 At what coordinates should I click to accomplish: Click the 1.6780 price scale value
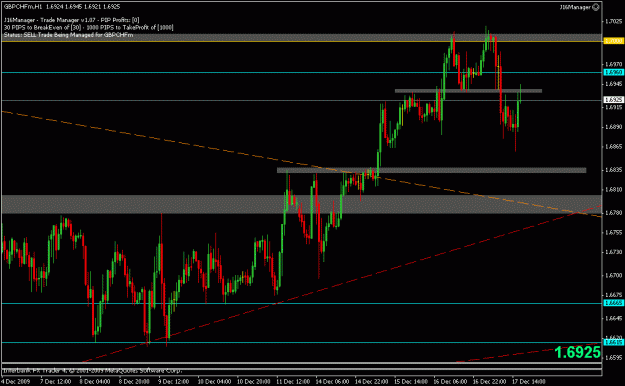(614, 213)
